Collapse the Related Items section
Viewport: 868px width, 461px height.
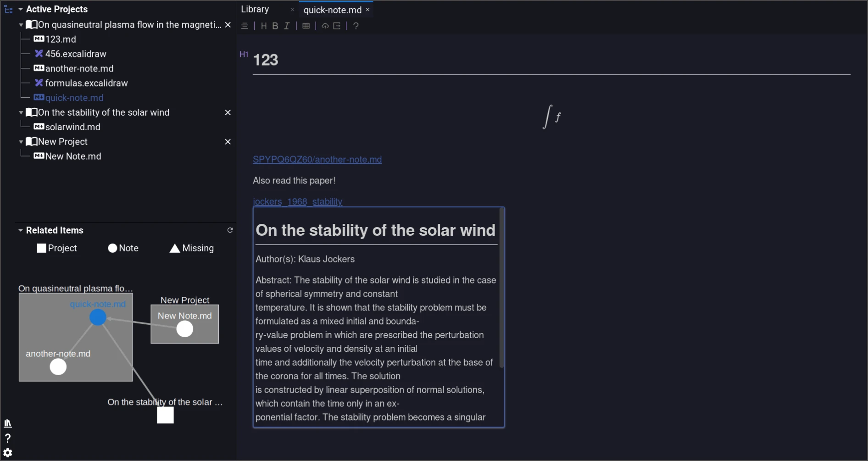[x=21, y=230]
